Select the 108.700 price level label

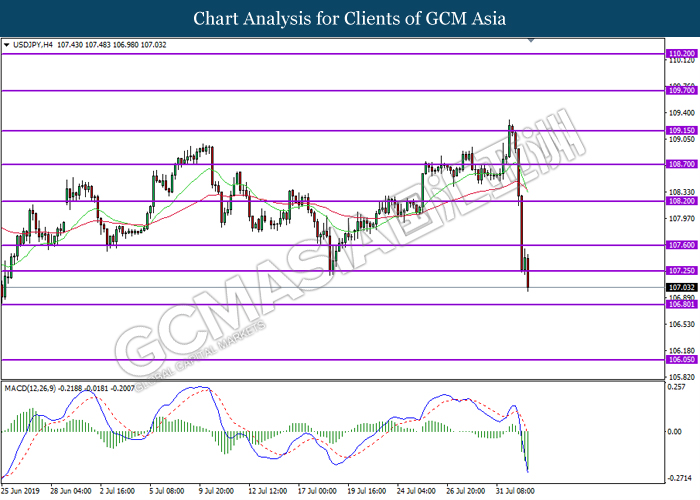point(682,164)
